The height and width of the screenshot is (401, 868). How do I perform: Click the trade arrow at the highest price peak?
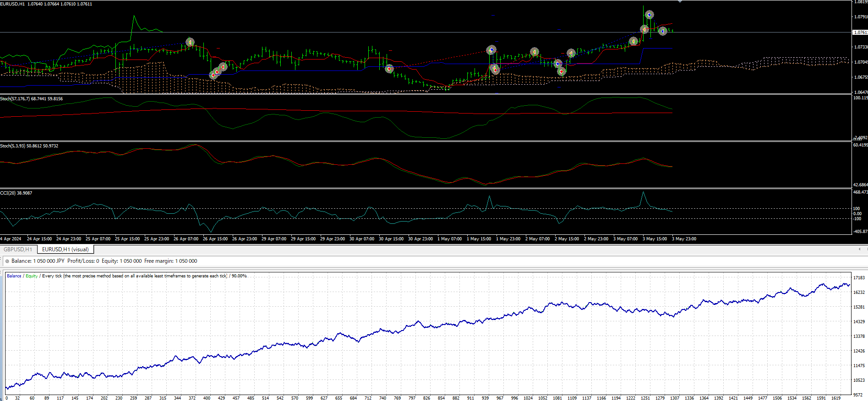click(649, 15)
